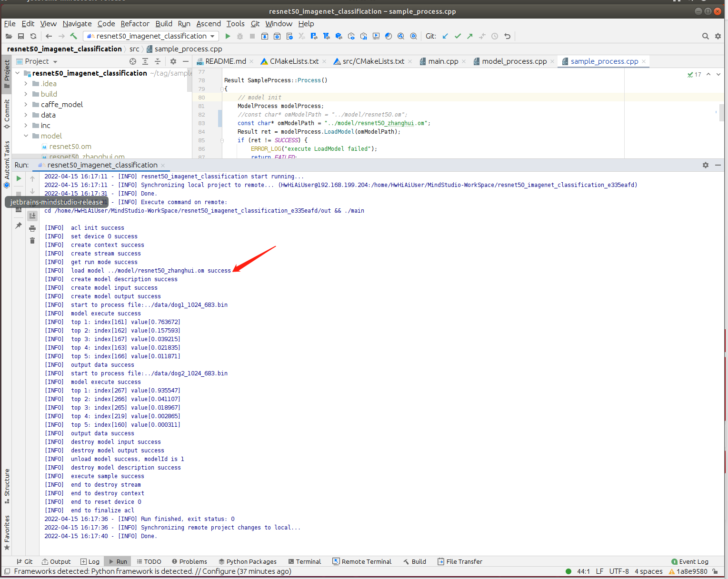The height and width of the screenshot is (579, 728).
Task: Toggle the Commit tool window stripe button
Action: pos(7,114)
